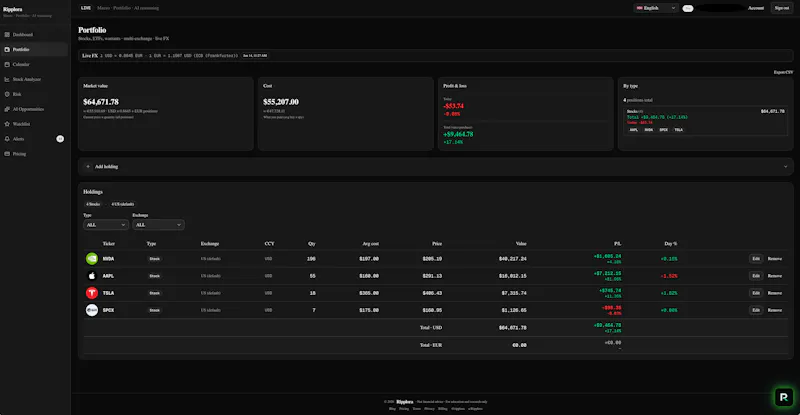Click the Blog link in footer
Image resolution: width=800 pixels, height=415 pixels.
click(x=392, y=409)
